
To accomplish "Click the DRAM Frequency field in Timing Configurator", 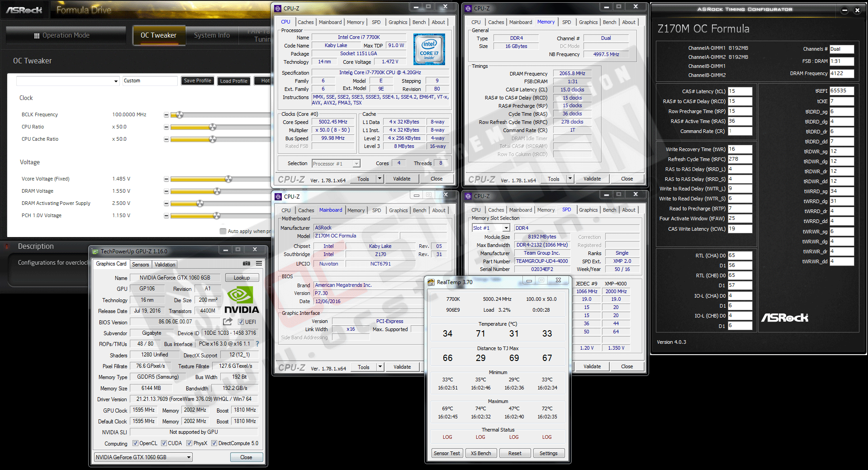I will 842,73.
